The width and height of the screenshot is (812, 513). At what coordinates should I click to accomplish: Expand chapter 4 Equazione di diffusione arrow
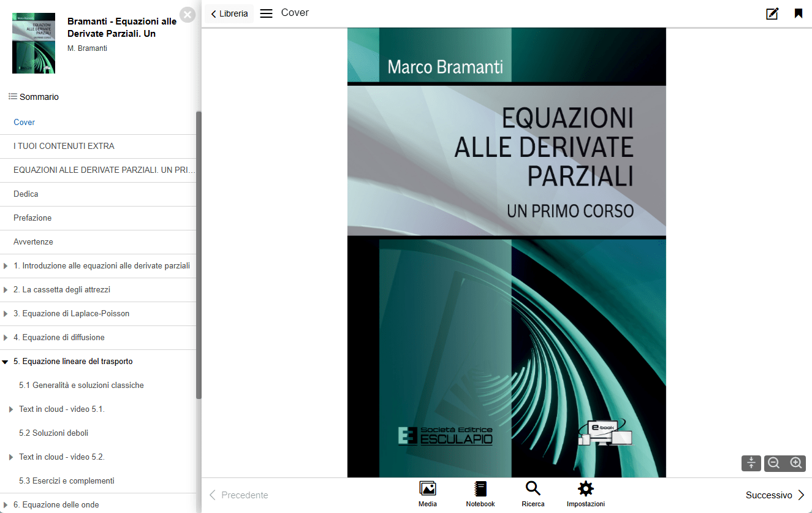6,338
